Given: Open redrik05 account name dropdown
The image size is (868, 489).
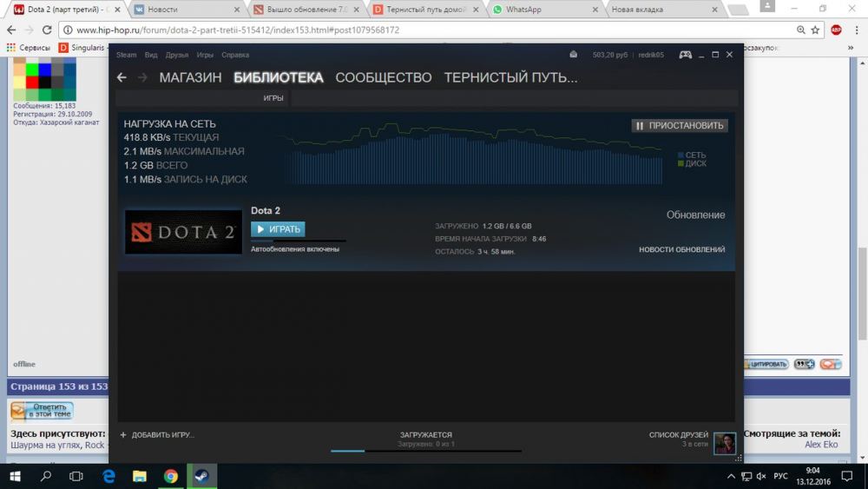Looking at the screenshot, I should [x=651, y=55].
